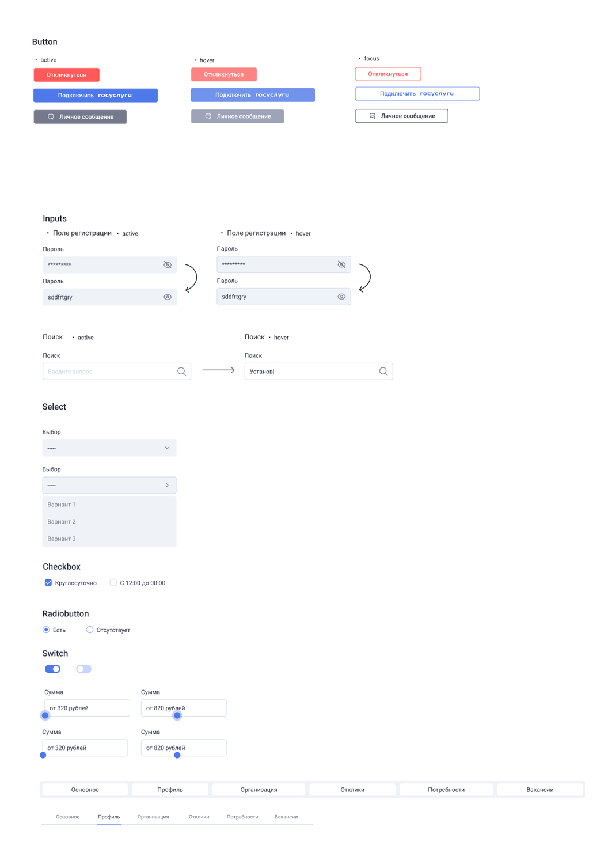The height and width of the screenshot is (864, 616).
Task: Collapse the opened 'Выбор' select list
Action: (167, 485)
